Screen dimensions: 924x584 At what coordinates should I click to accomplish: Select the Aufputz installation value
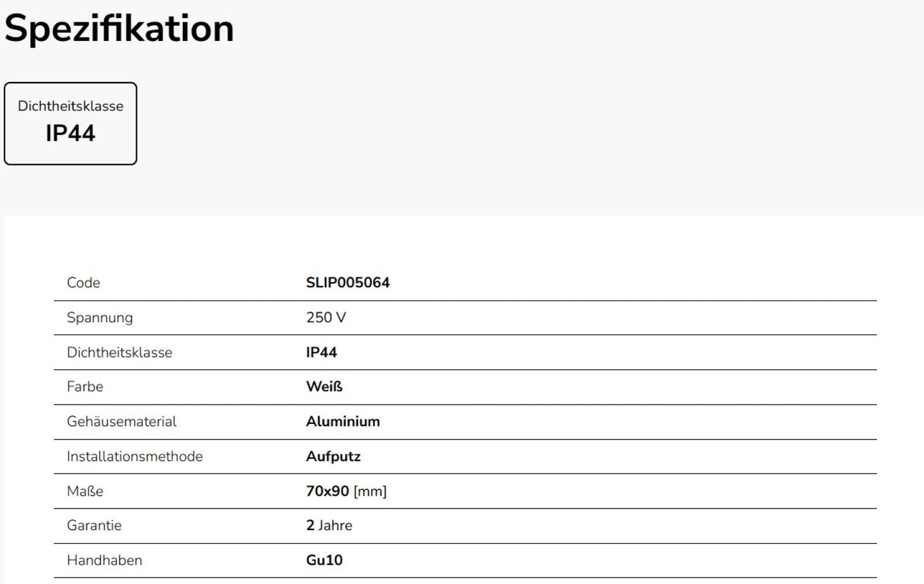click(333, 456)
